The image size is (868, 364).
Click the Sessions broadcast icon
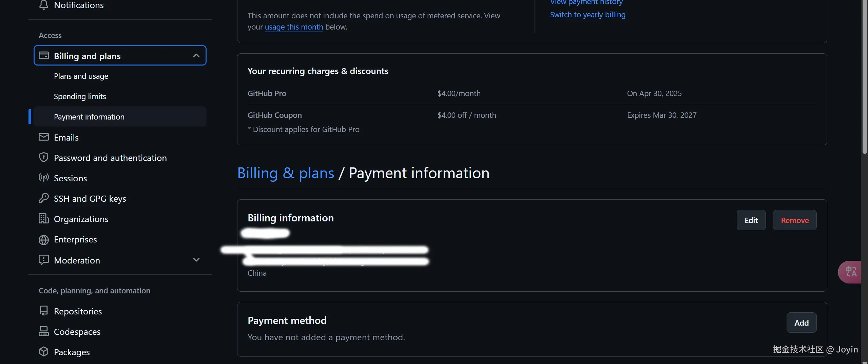(43, 178)
